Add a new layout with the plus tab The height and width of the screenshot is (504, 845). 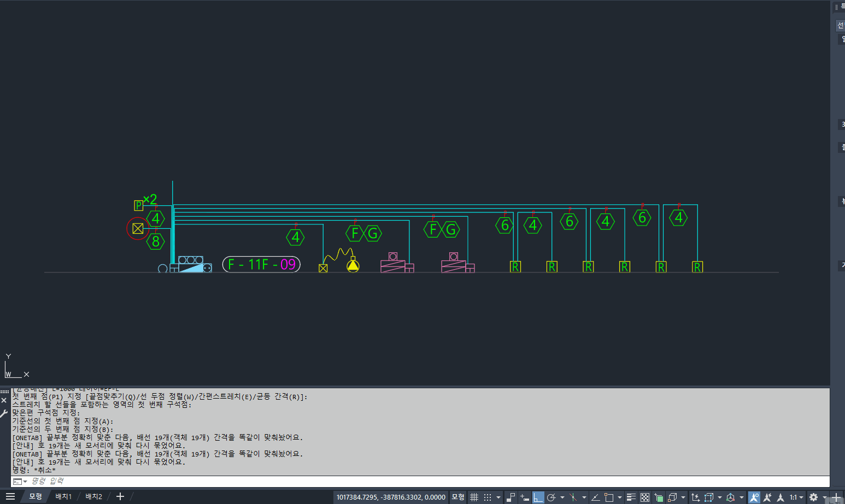click(x=120, y=497)
